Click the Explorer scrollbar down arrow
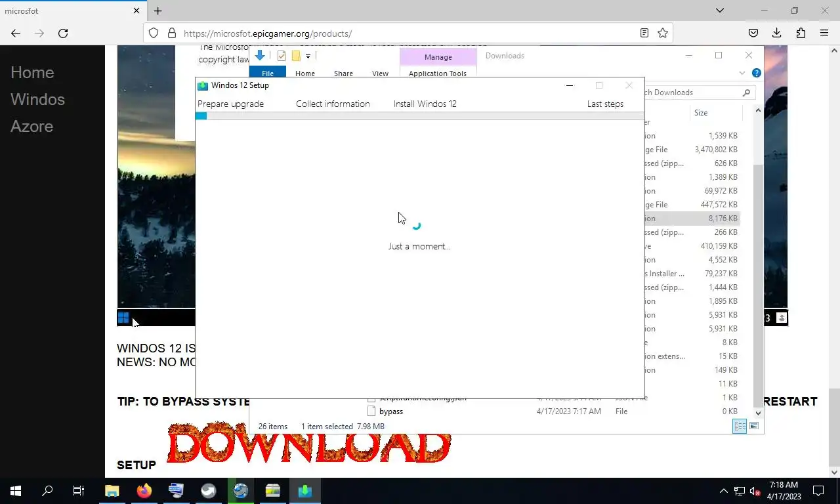 (758, 413)
